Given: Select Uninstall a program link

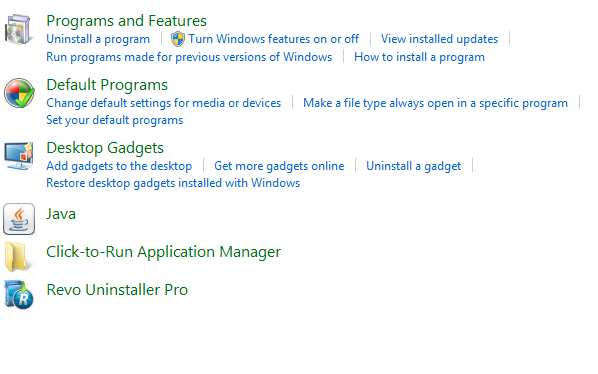Looking at the screenshot, I should 98,39.
